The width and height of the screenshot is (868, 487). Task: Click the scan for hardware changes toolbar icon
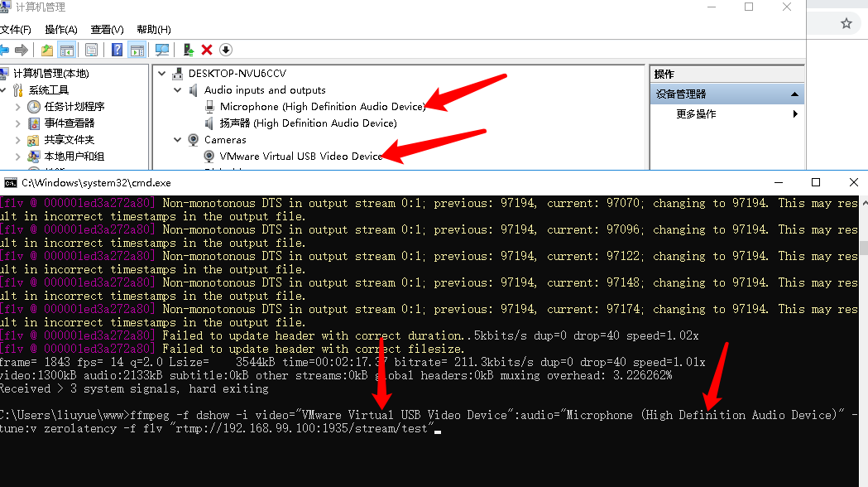pyautogui.click(x=163, y=50)
